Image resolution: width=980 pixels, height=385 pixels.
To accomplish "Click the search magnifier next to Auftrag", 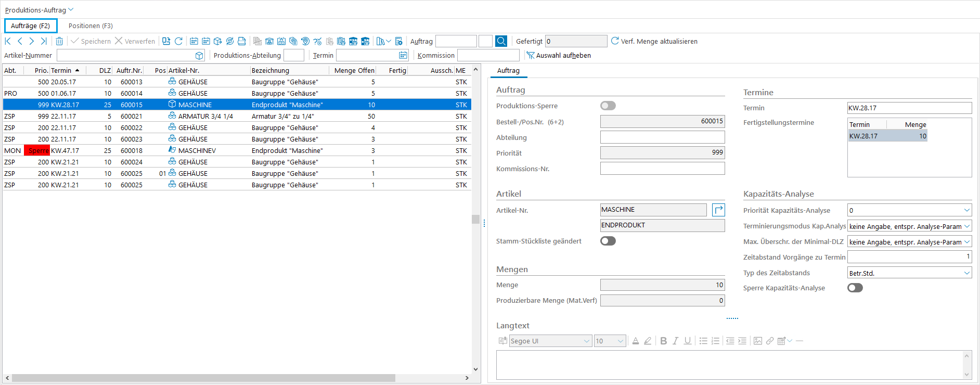I will point(501,41).
